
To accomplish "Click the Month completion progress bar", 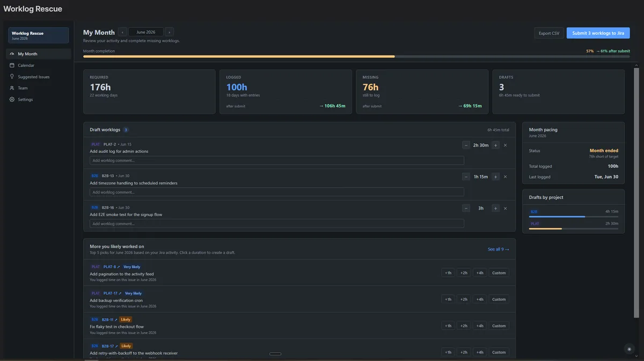I will click(356, 56).
